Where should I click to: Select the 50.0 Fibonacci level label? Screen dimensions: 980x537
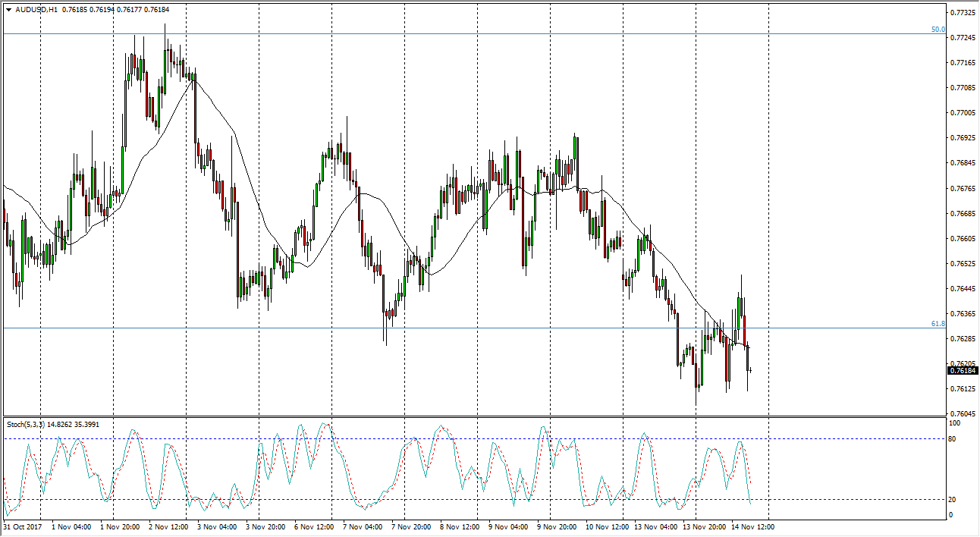pos(938,30)
